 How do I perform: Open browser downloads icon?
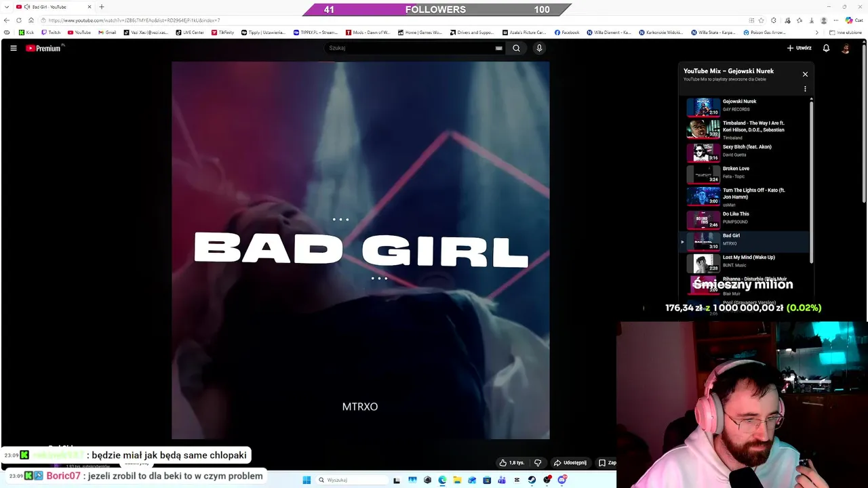[x=812, y=20]
